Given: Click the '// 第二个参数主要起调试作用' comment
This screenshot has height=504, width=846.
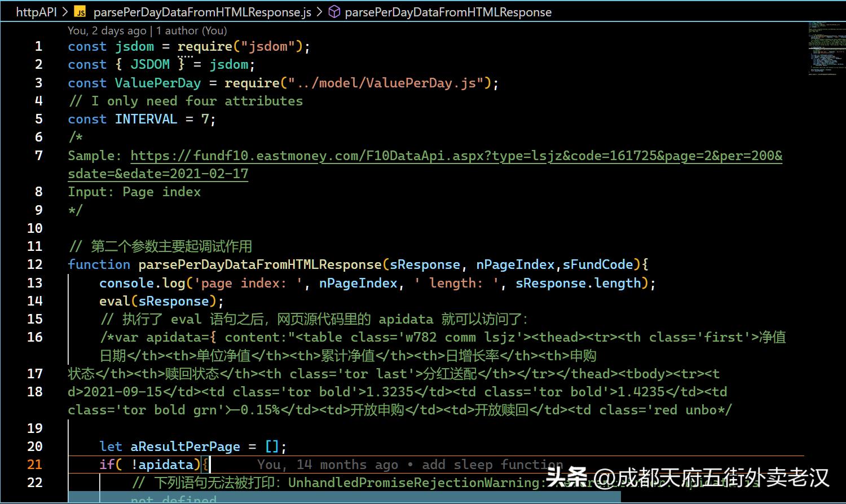Looking at the screenshot, I should point(160,246).
